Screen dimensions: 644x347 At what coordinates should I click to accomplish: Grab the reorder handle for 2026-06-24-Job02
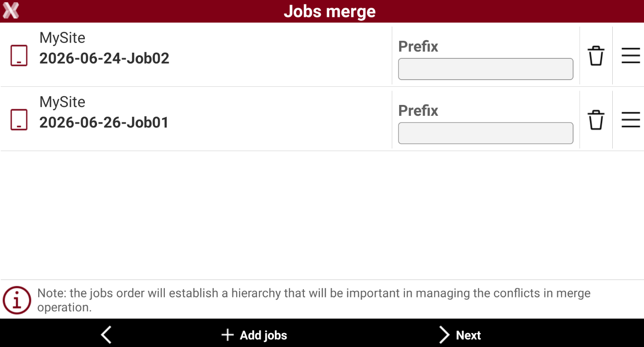tap(631, 56)
